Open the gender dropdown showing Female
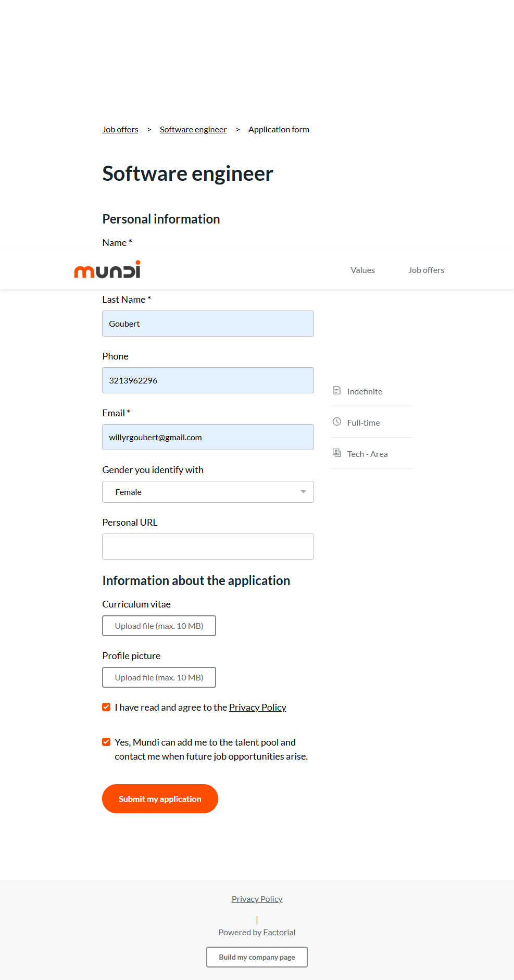This screenshot has height=980, width=514. (207, 492)
